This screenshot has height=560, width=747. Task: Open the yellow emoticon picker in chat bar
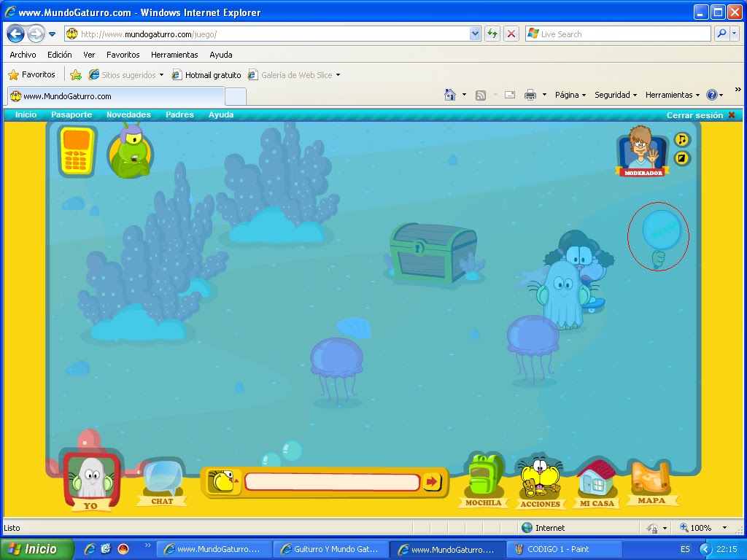coord(224,481)
